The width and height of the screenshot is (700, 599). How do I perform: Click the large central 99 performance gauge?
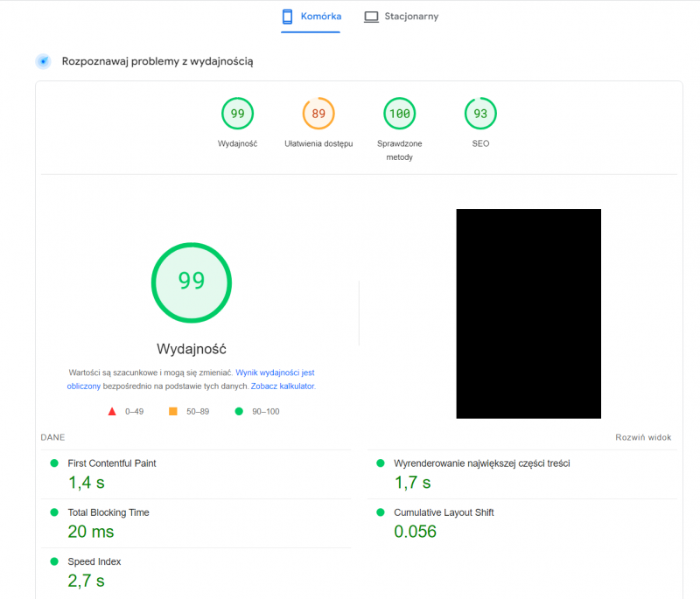(x=192, y=282)
